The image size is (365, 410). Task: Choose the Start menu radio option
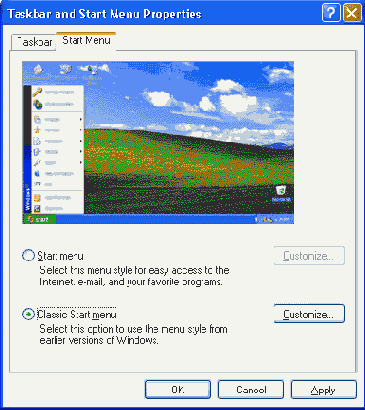[x=28, y=256]
